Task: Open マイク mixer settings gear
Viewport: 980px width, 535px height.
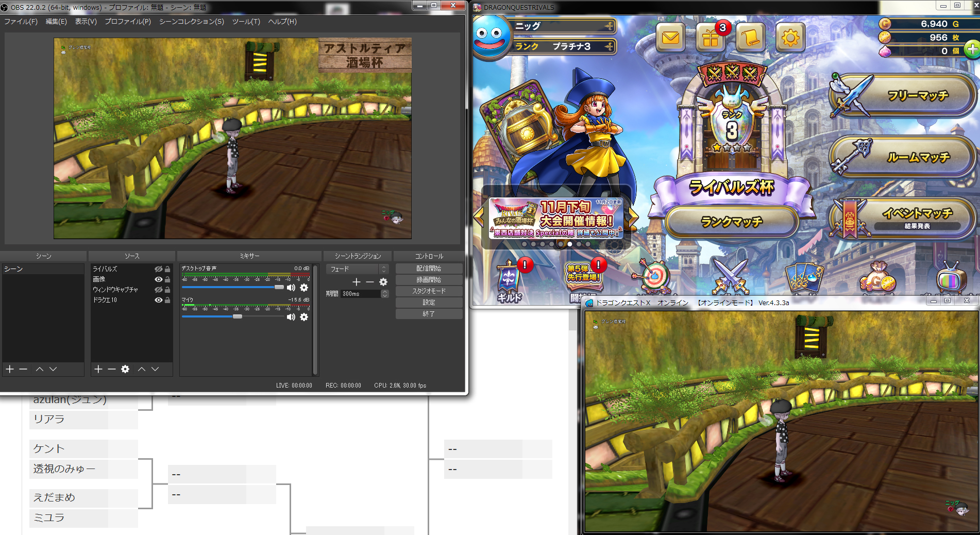Action: click(x=304, y=317)
